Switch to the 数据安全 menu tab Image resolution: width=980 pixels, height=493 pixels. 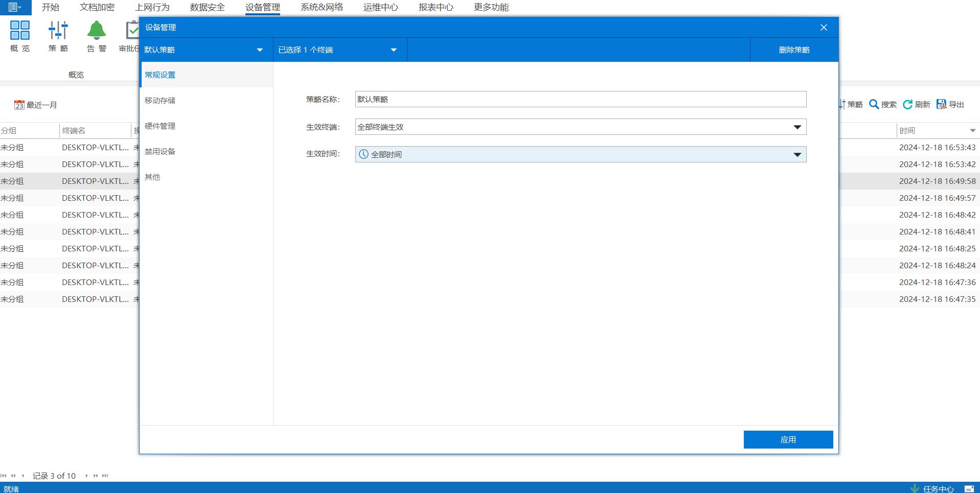[207, 7]
